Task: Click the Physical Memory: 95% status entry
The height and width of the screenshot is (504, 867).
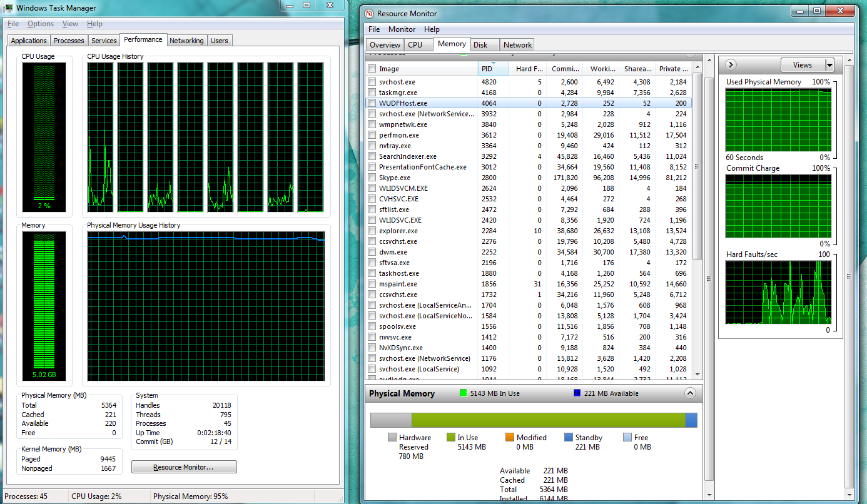Action: point(191,496)
